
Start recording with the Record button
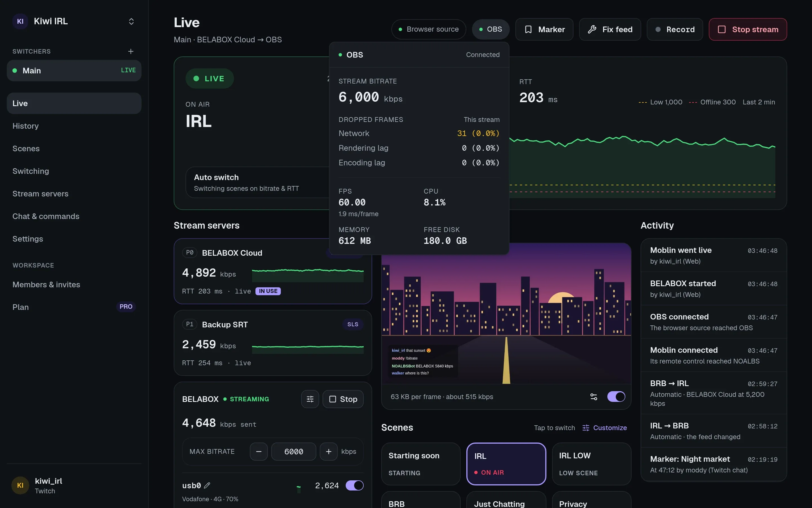pyautogui.click(x=675, y=29)
